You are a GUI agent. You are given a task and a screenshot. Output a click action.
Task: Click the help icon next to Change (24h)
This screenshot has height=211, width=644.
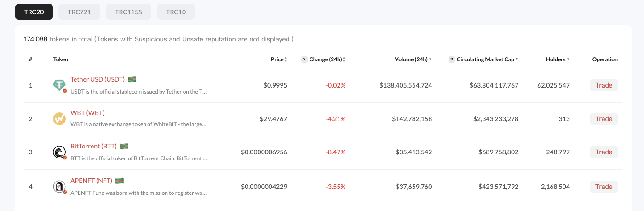(x=304, y=59)
